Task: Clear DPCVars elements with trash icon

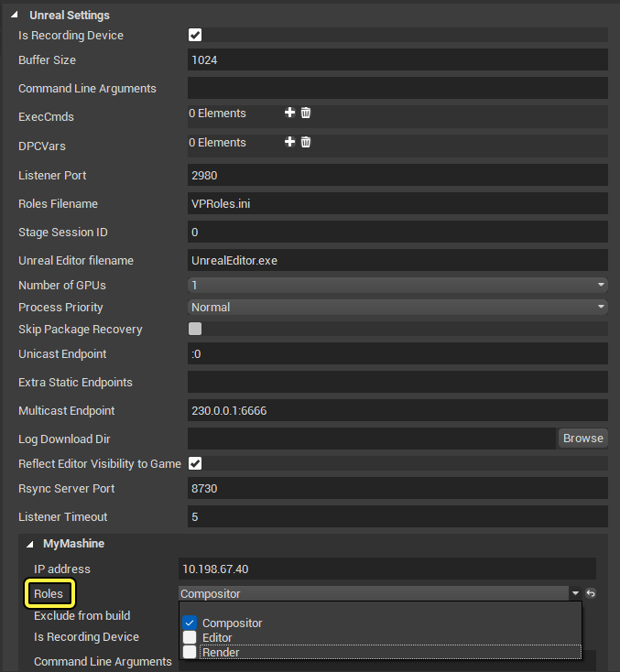Action: tap(306, 142)
